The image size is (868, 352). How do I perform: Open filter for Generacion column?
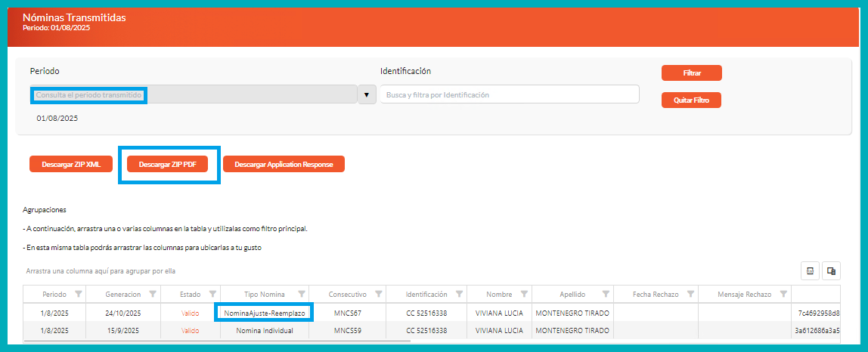pos(153,295)
